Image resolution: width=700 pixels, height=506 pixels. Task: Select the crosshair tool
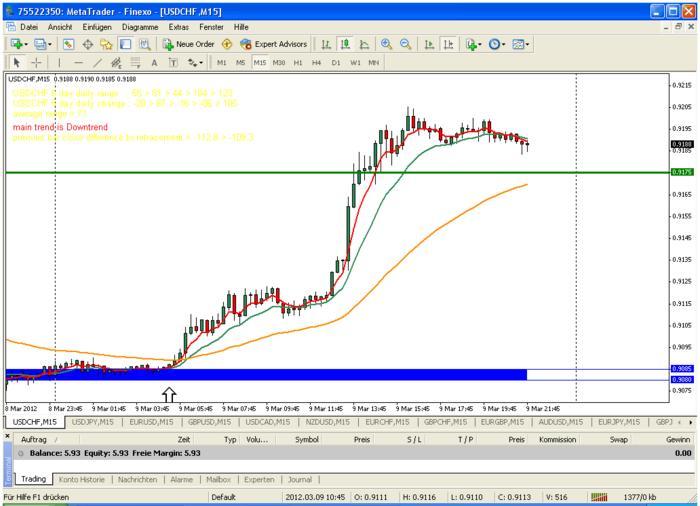tap(36, 63)
